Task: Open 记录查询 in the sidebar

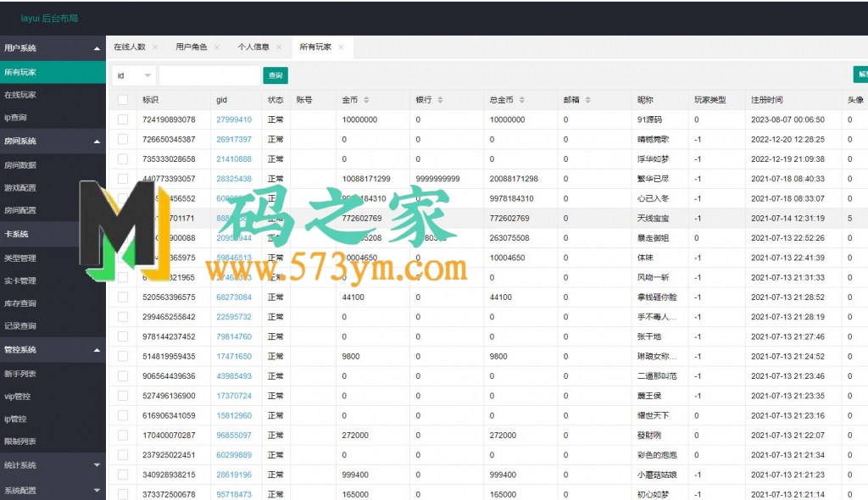Action: point(53,326)
